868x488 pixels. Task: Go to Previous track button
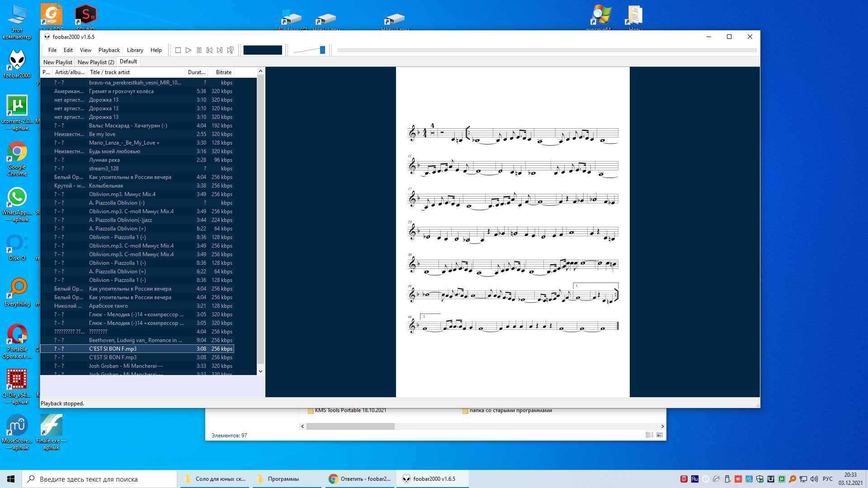tap(209, 50)
